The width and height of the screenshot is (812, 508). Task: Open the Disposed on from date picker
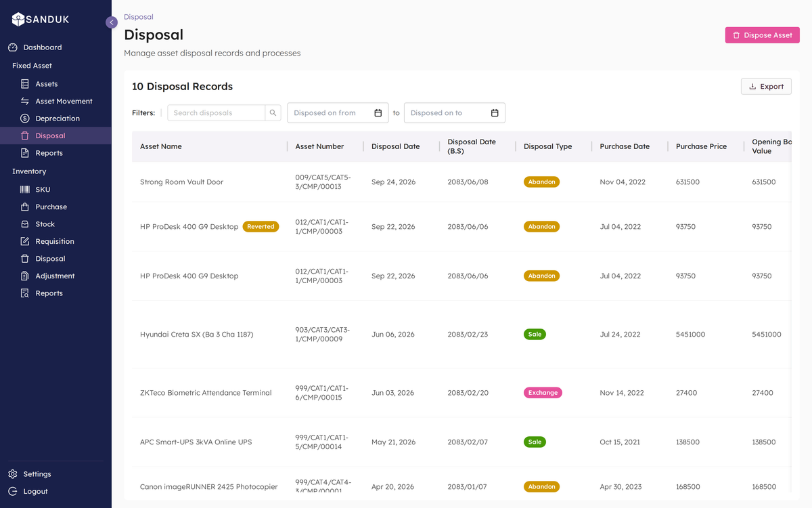[338, 113]
